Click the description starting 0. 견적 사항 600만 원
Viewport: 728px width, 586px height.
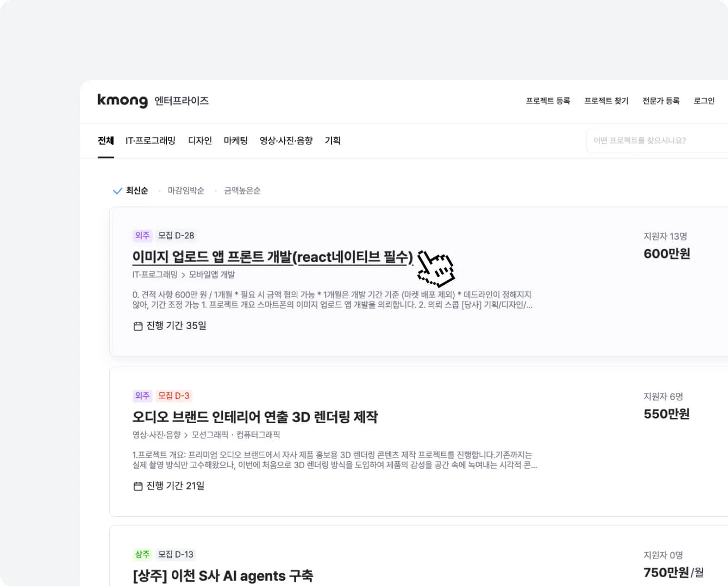(332, 300)
